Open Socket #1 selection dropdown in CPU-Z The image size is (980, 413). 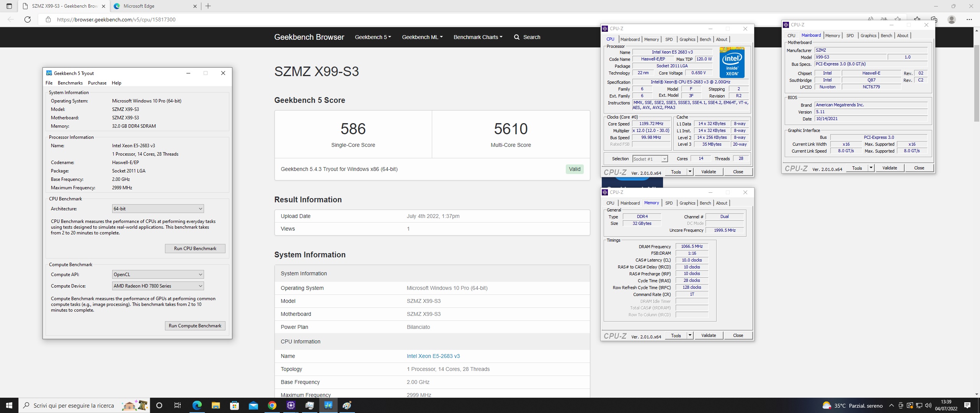click(x=650, y=159)
